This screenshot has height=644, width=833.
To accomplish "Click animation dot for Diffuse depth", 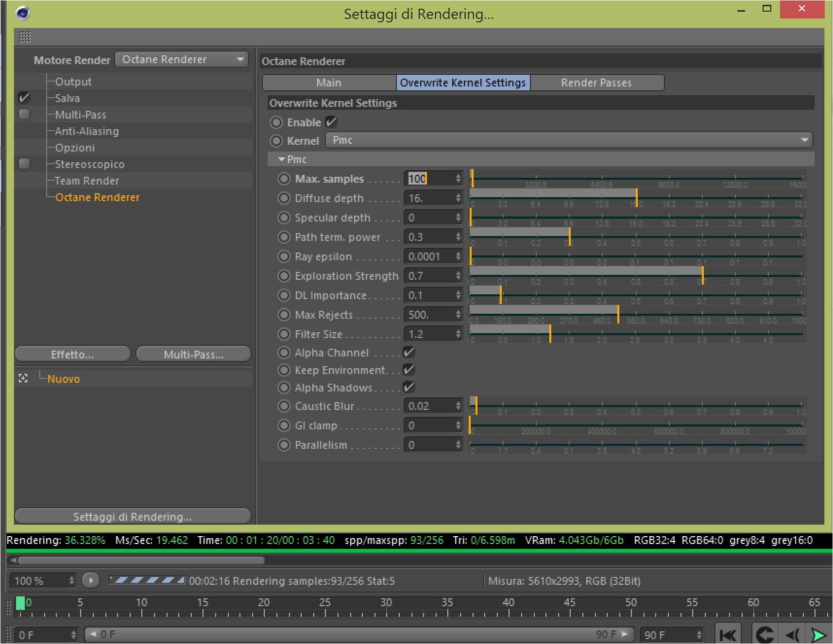I will [x=284, y=198].
